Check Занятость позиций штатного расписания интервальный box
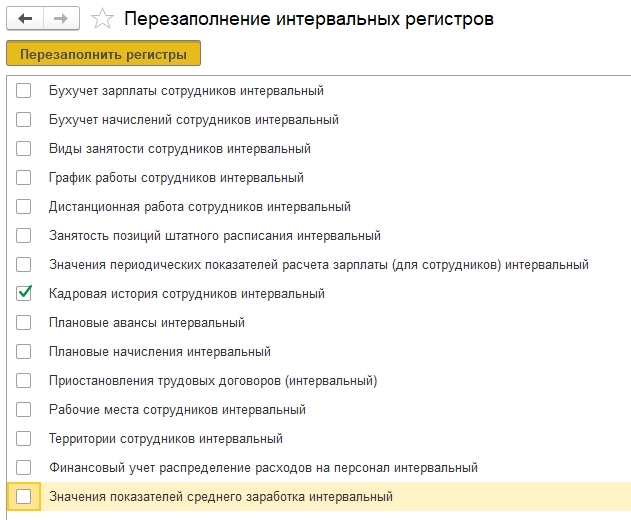Viewport: 631px width, 520px height. (x=23, y=235)
